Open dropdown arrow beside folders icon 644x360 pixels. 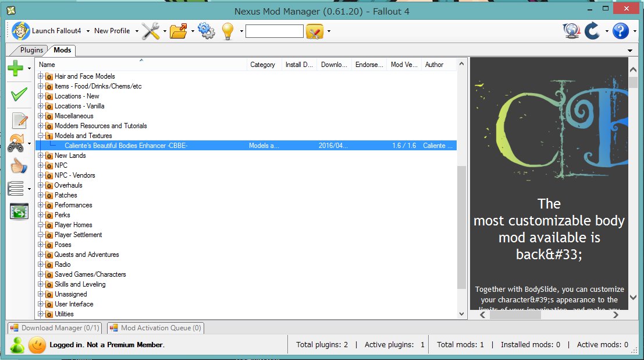[193, 31]
